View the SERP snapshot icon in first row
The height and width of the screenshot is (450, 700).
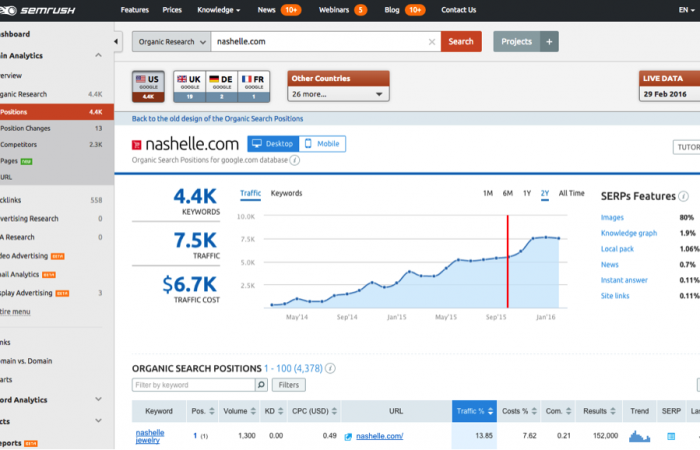(x=671, y=436)
